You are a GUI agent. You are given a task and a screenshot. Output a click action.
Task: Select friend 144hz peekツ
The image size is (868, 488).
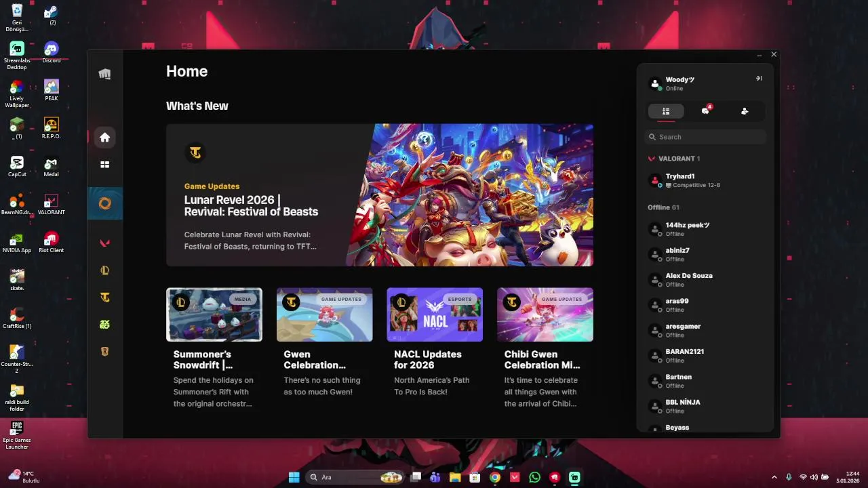[705, 229]
